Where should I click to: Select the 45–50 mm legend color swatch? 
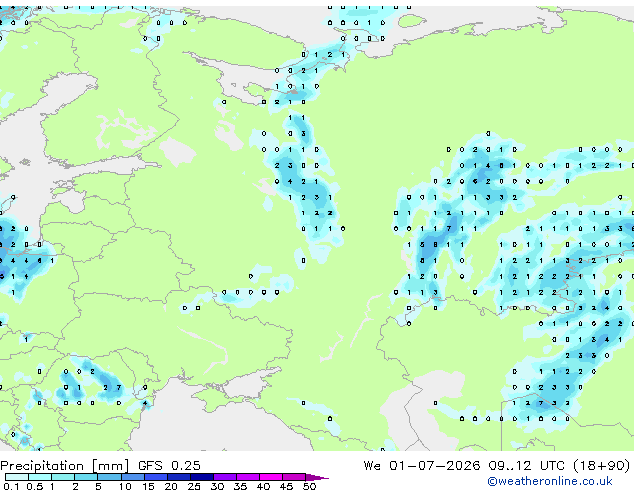pos(294,477)
